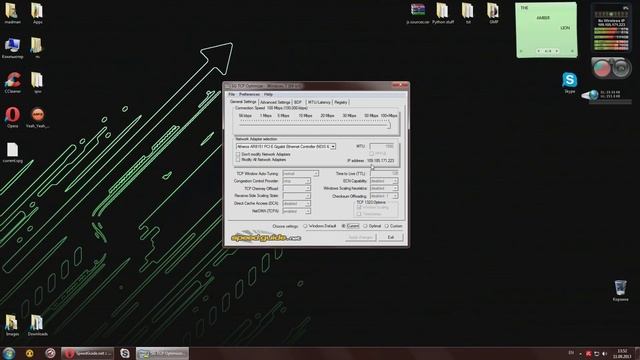Image resolution: width=640 pixels, height=360 pixels.
Task: Open the File menu
Action: click(x=231, y=94)
